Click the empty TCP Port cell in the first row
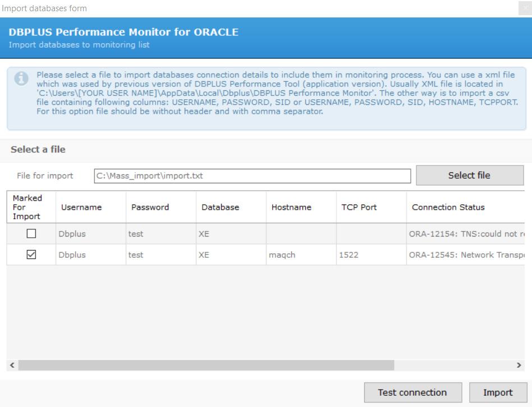 [x=372, y=234]
